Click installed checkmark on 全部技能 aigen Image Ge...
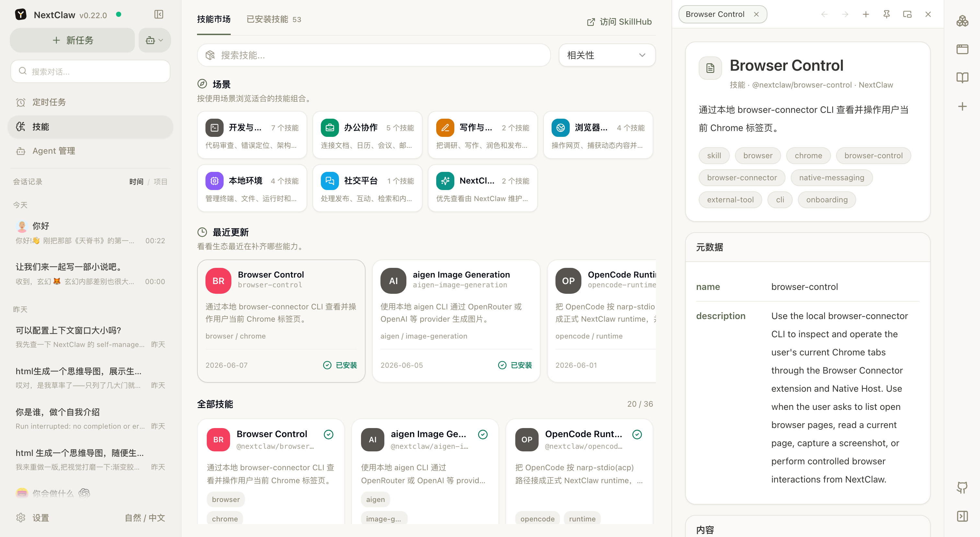This screenshot has height=537, width=980. (483, 434)
